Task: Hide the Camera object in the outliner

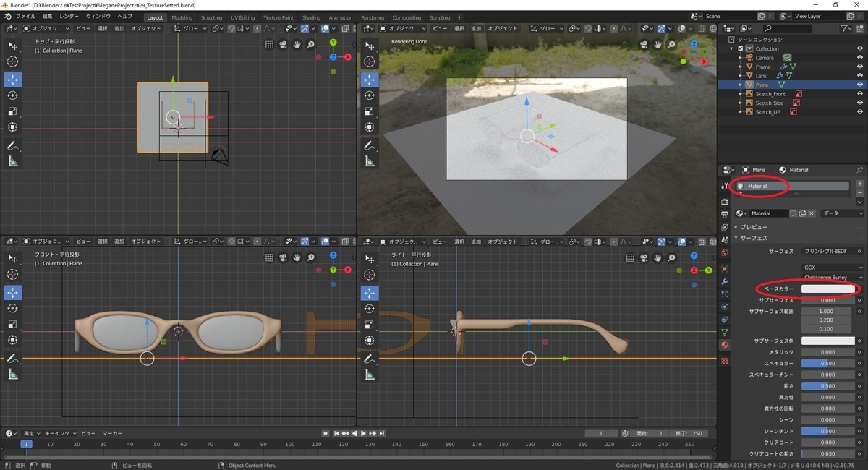Action: [860, 58]
